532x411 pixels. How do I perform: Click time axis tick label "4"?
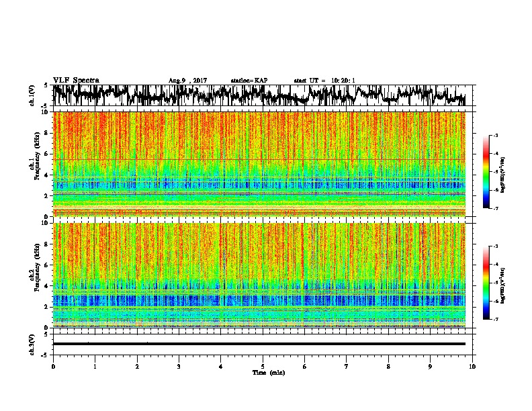(x=221, y=367)
